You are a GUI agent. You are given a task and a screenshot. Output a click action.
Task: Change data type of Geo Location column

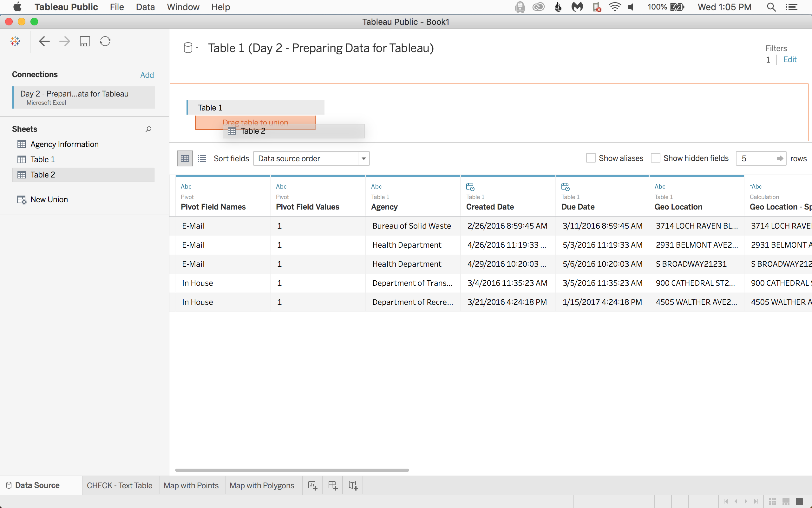click(x=660, y=186)
